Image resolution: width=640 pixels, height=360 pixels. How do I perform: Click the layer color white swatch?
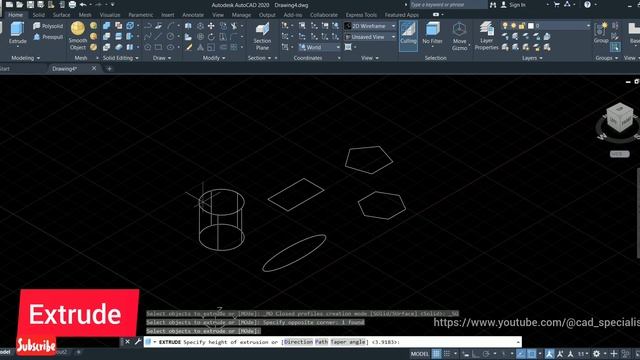tap(531, 26)
